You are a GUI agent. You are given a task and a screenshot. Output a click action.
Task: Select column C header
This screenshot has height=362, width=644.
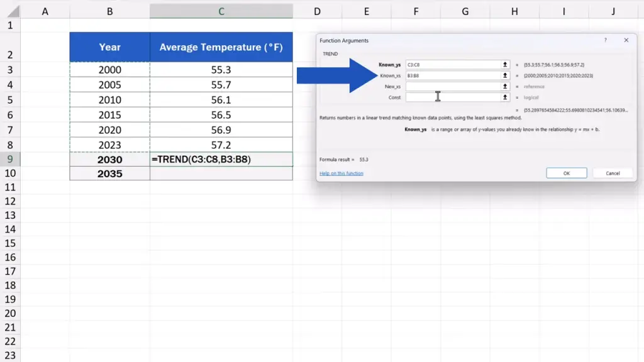pos(221,11)
